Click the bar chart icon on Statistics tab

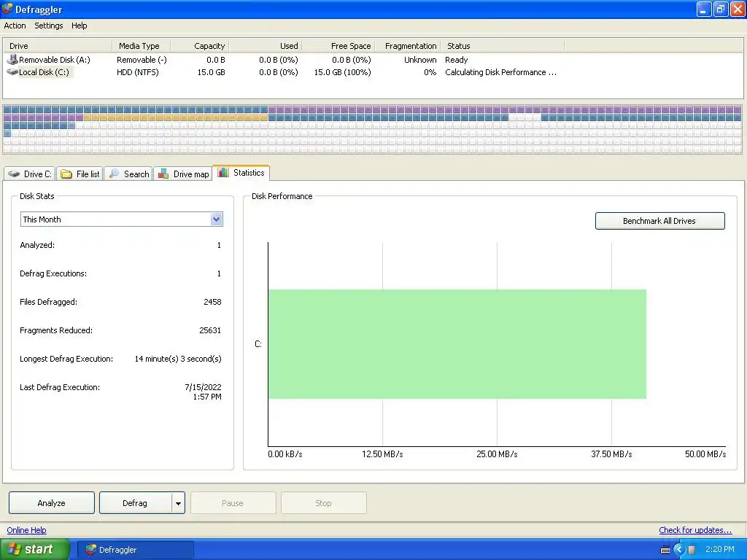point(223,172)
